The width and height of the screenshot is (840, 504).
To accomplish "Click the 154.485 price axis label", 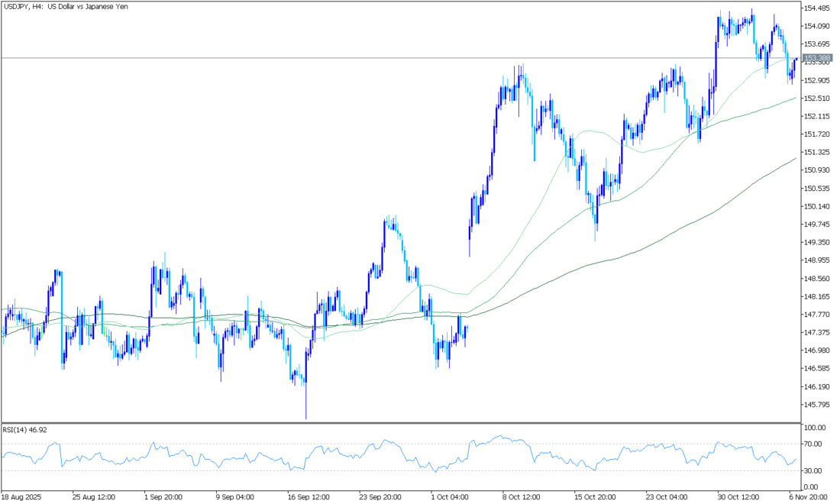I will pos(818,8).
